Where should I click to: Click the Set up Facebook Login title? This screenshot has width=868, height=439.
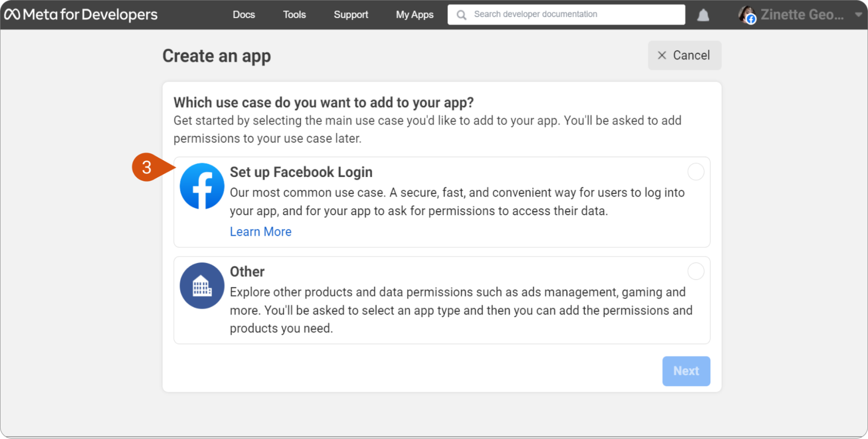pyautogui.click(x=301, y=172)
